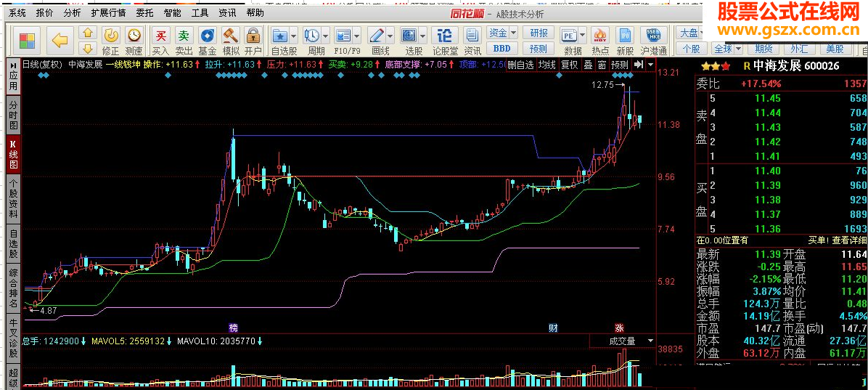Click the BBD button

coord(502,48)
